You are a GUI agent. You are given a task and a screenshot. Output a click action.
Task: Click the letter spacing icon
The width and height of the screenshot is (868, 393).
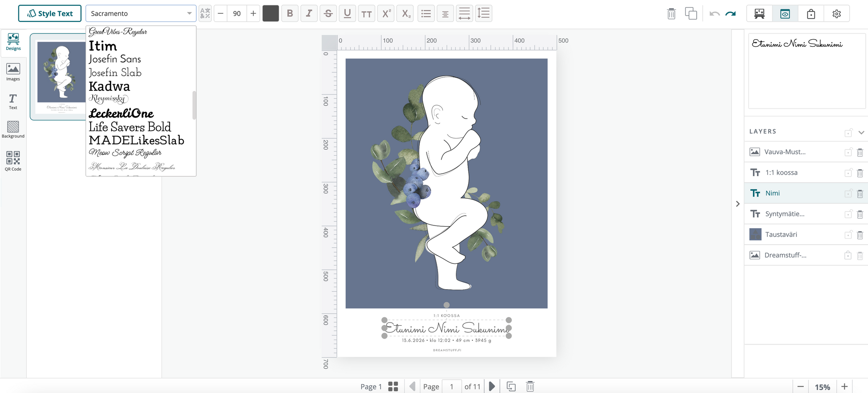pos(464,13)
